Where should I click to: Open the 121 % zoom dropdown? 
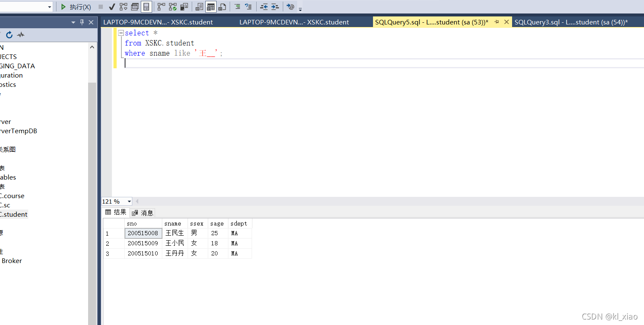click(x=129, y=201)
